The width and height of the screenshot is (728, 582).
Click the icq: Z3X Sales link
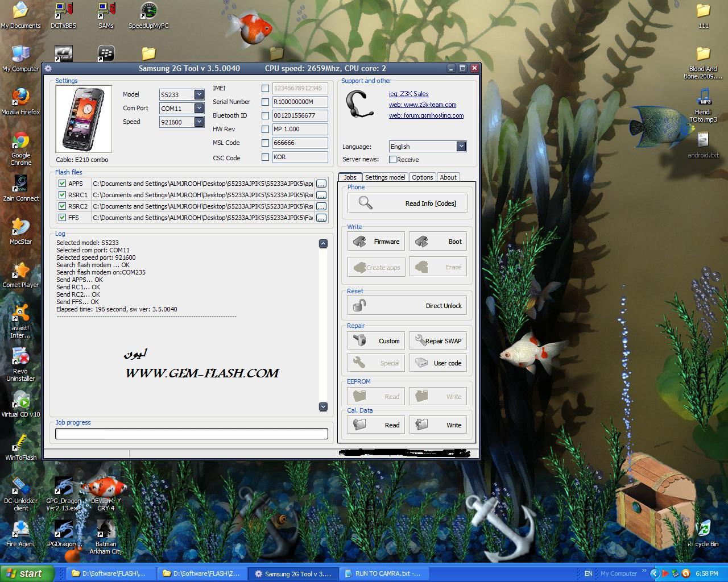409,94
